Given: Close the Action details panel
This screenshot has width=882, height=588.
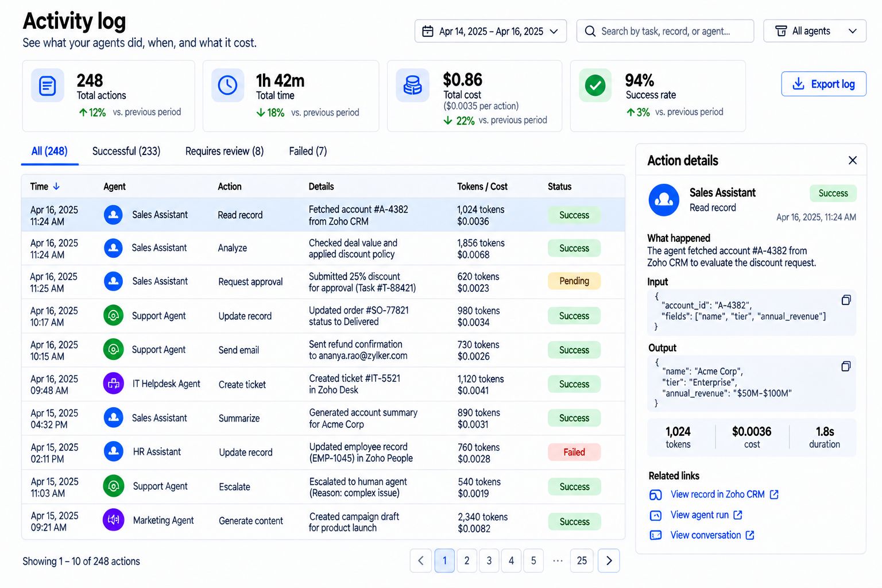Looking at the screenshot, I should click(x=853, y=161).
